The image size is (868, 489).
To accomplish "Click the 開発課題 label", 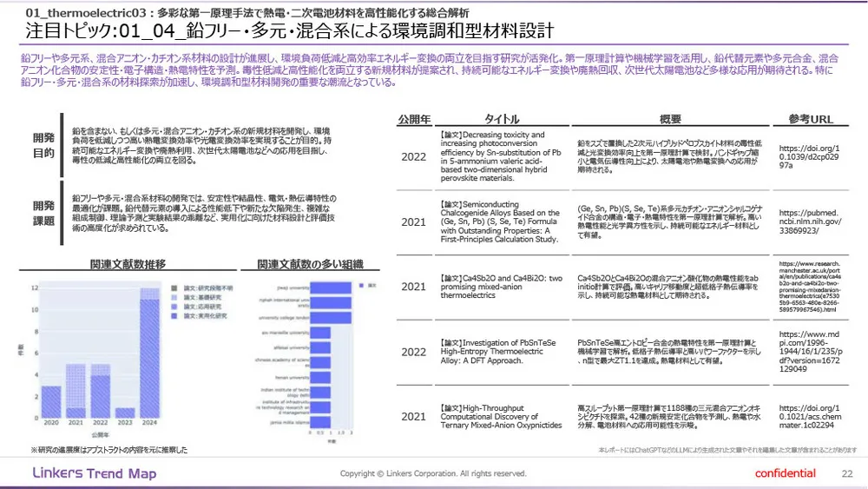I will pyautogui.click(x=43, y=213).
